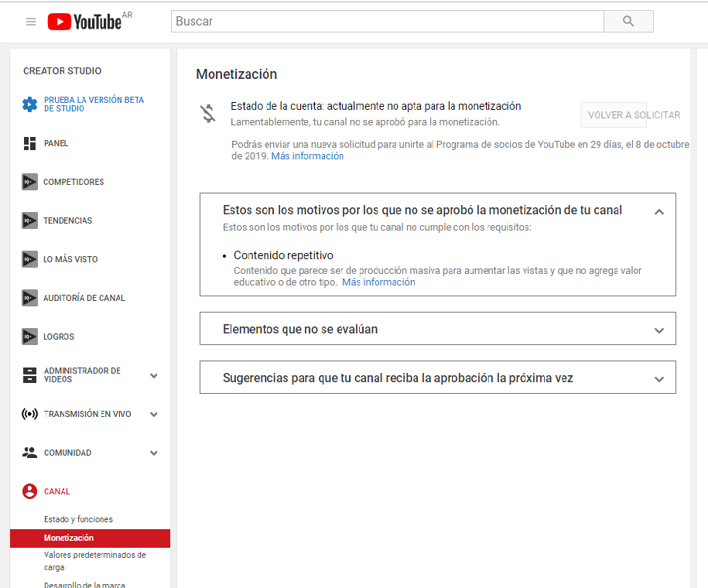This screenshot has height=588, width=708.
Task: Open the hamburger guide menu
Action: point(31,22)
